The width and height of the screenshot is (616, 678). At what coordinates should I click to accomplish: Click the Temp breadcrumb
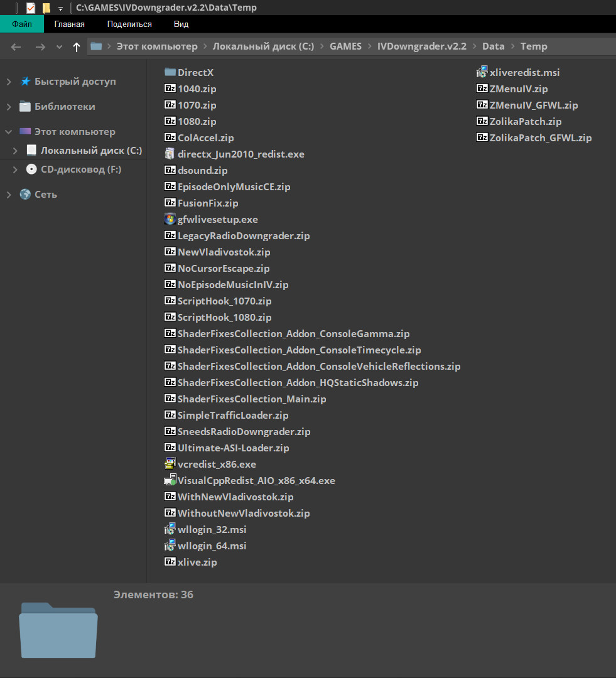pos(533,46)
